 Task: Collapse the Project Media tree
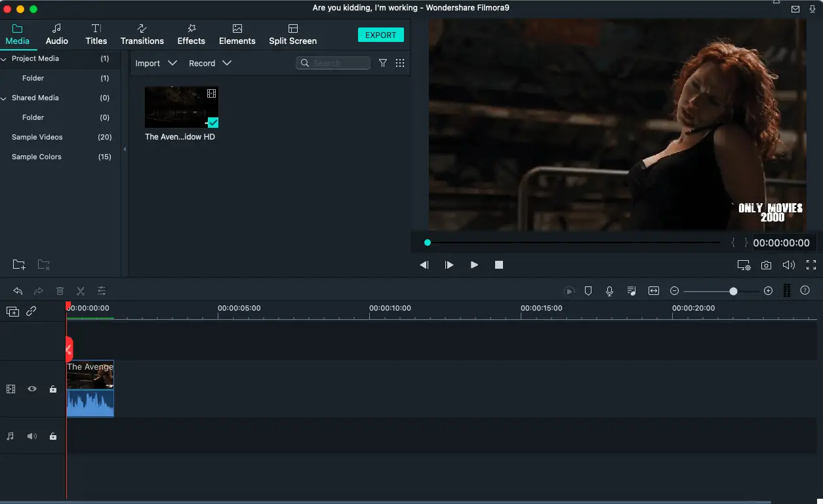4,59
